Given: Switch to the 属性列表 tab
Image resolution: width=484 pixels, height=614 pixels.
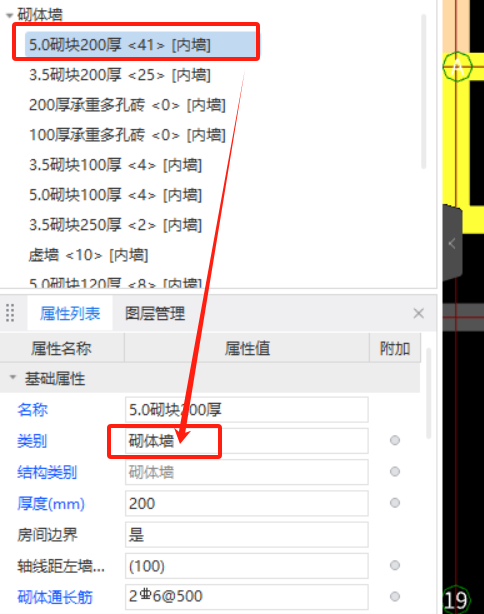Looking at the screenshot, I should [70, 313].
